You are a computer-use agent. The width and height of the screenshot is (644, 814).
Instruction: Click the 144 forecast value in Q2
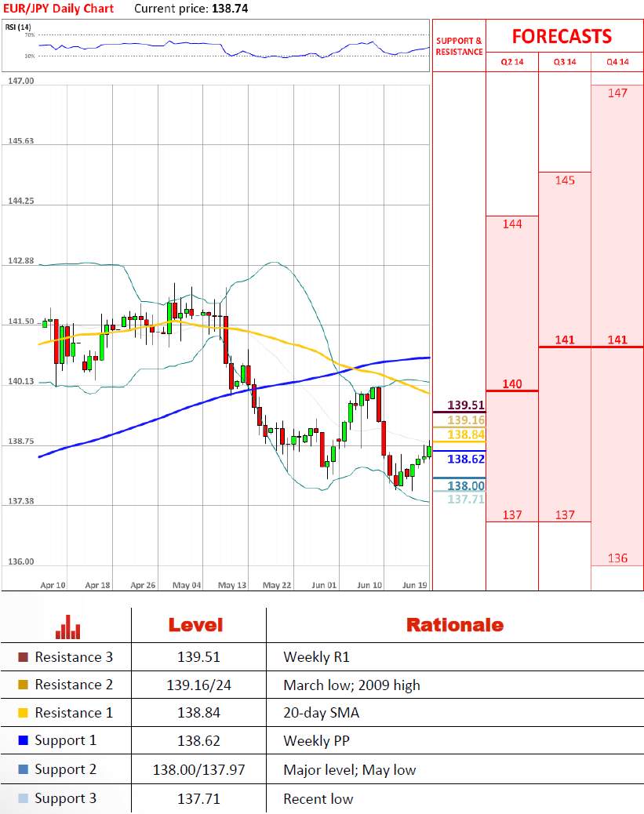(x=512, y=224)
